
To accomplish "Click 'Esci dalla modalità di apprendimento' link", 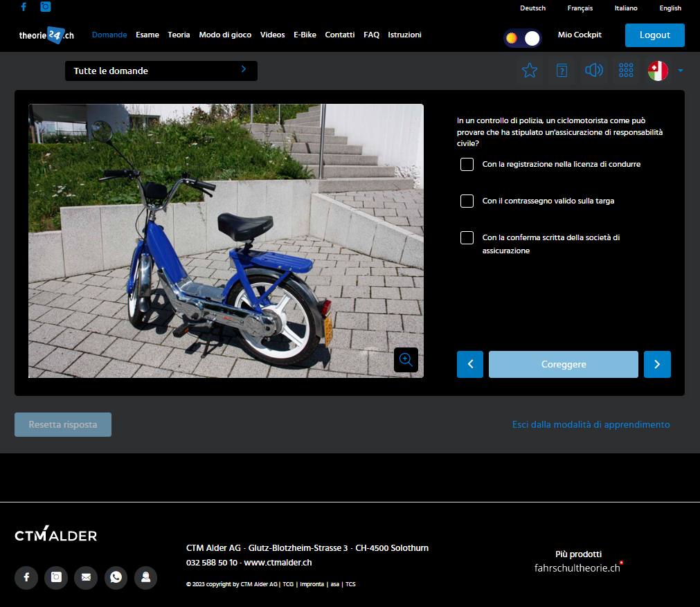I will [x=591, y=424].
